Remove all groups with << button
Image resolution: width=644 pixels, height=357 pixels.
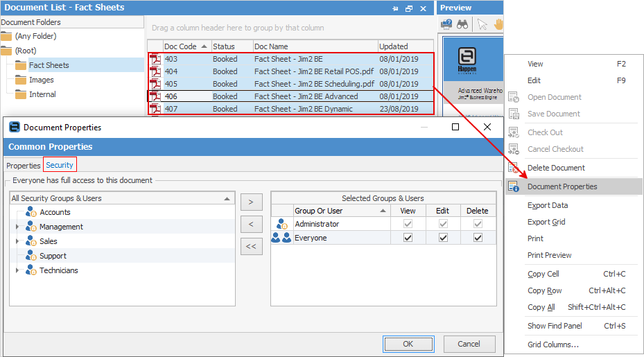coord(252,247)
